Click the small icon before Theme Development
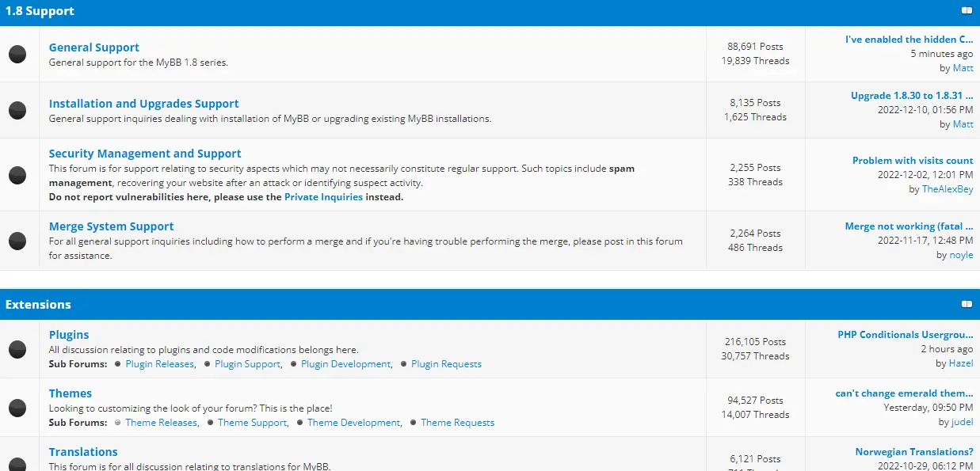 300,423
